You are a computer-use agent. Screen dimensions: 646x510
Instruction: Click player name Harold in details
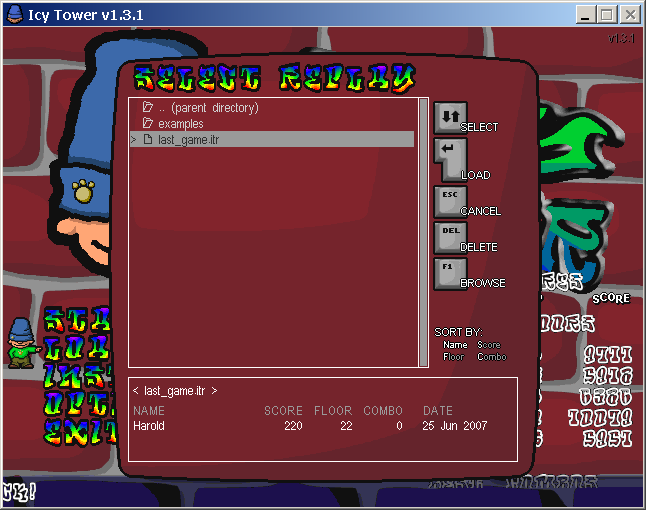coord(149,426)
